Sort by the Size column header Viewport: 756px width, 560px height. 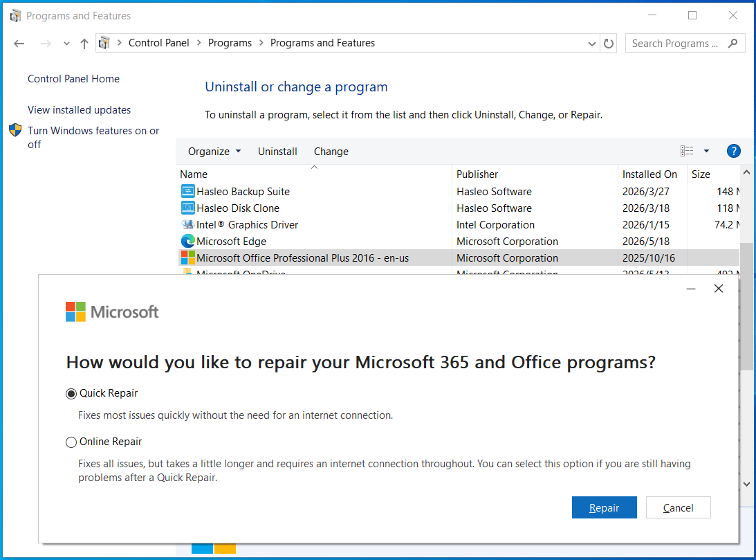pyautogui.click(x=713, y=174)
